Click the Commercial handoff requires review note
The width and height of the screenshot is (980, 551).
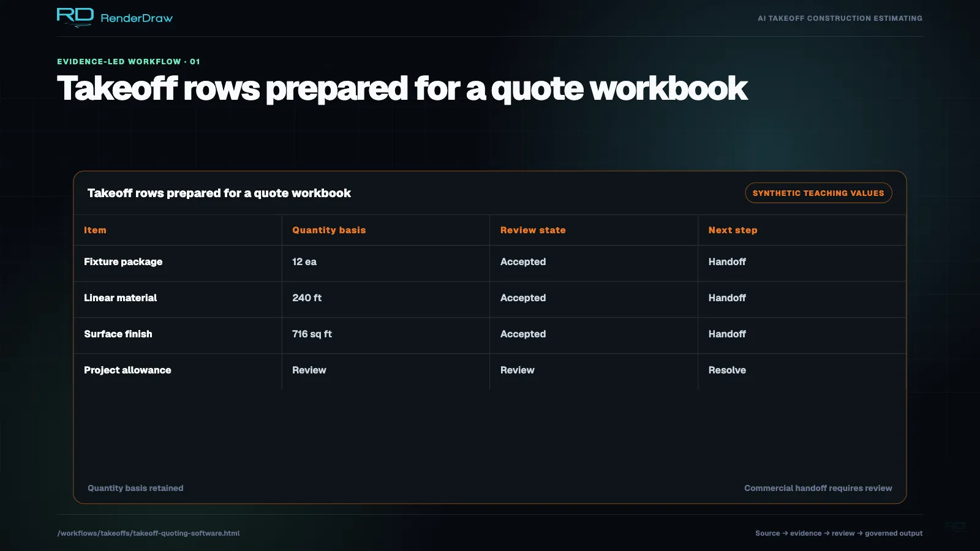tap(818, 489)
